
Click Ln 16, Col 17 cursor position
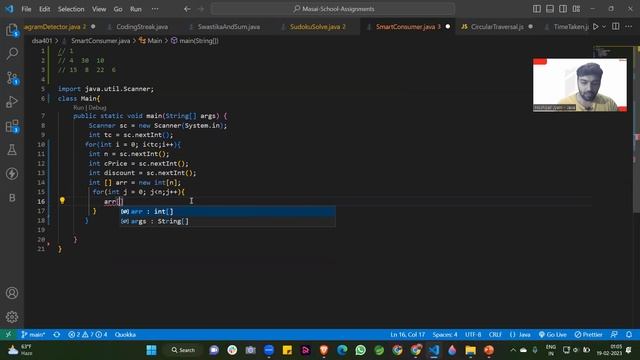click(x=407, y=334)
